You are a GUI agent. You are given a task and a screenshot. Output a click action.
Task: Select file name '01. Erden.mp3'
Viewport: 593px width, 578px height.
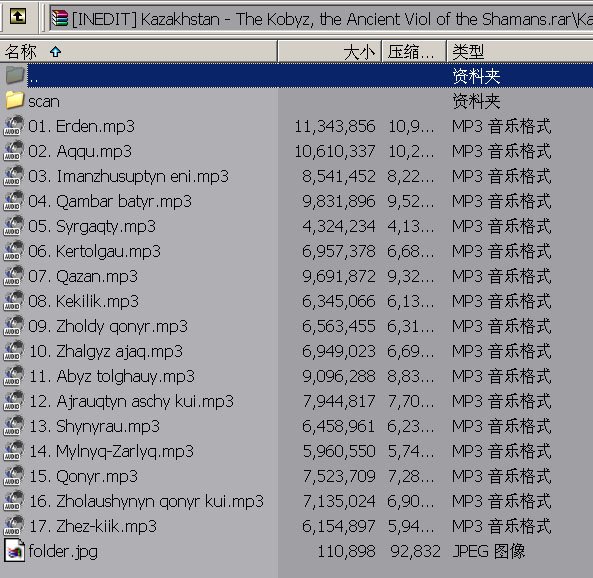click(81, 126)
